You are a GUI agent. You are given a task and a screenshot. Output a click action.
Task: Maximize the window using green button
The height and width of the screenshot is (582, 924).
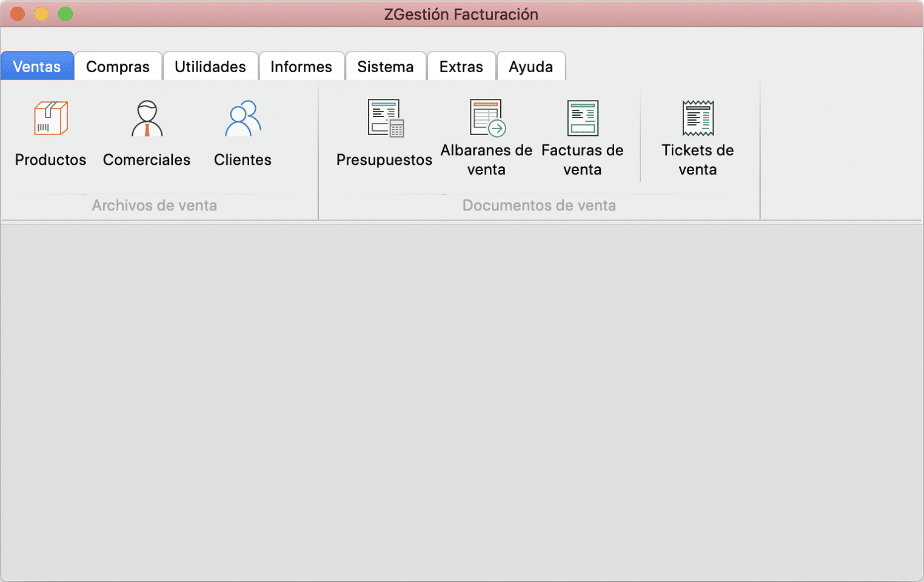coord(65,14)
